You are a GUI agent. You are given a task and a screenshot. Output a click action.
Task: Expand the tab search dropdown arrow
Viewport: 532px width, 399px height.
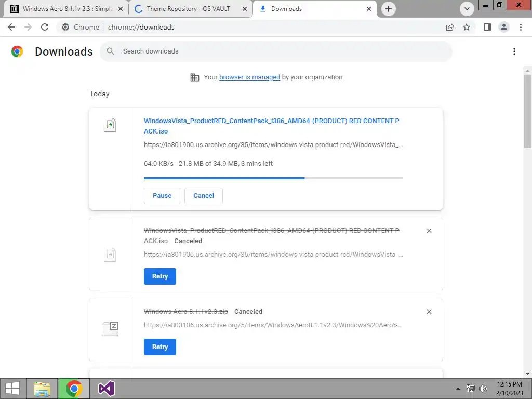click(467, 9)
